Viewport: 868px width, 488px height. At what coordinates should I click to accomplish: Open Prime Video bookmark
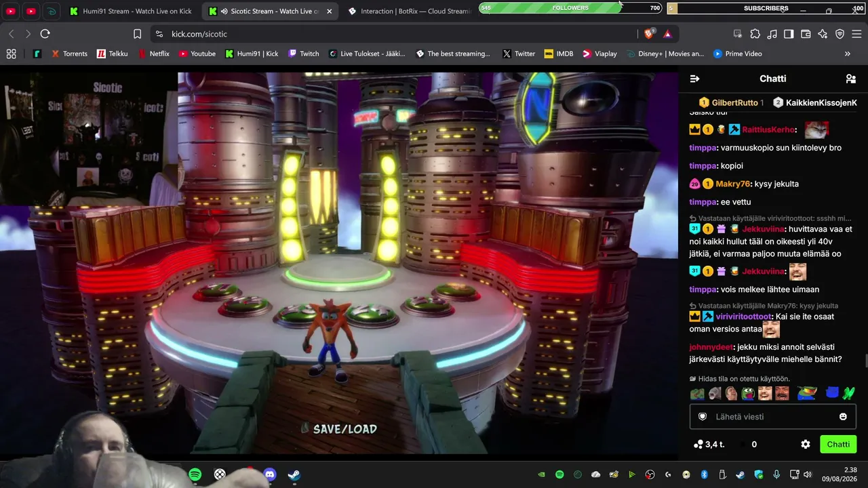pyautogui.click(x=736, y=54)
